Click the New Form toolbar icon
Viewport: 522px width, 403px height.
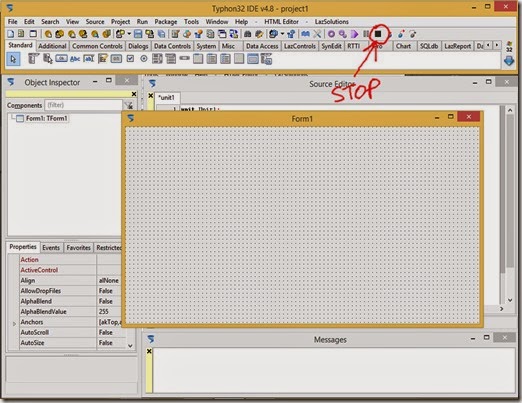tap(33, 34)
